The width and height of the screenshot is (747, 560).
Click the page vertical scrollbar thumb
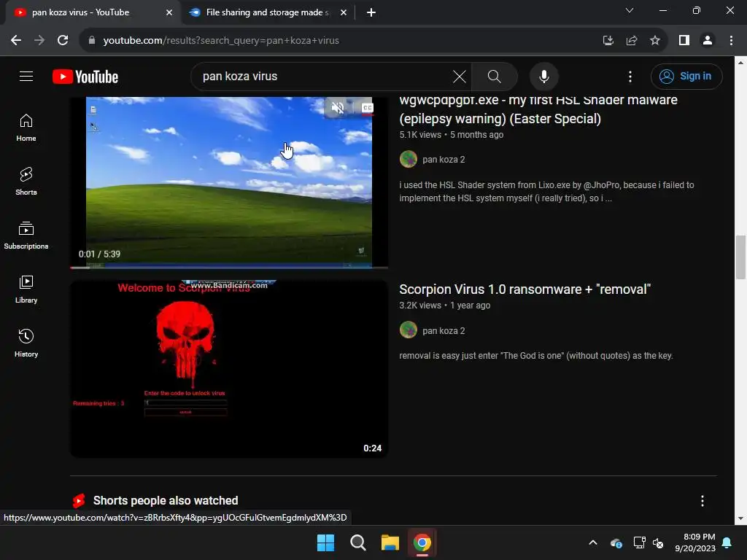pyautogui.click(x=740, y=257)
